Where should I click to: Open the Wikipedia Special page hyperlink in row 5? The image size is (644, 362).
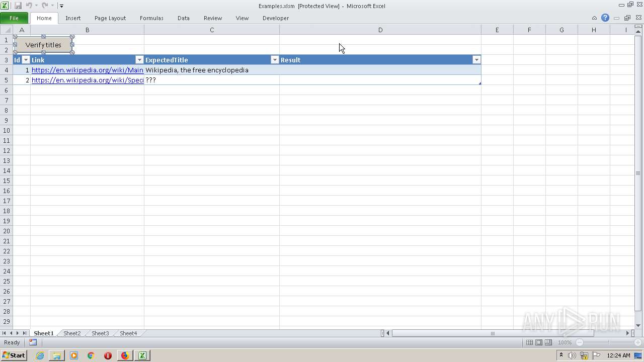(x=88, y=80)
